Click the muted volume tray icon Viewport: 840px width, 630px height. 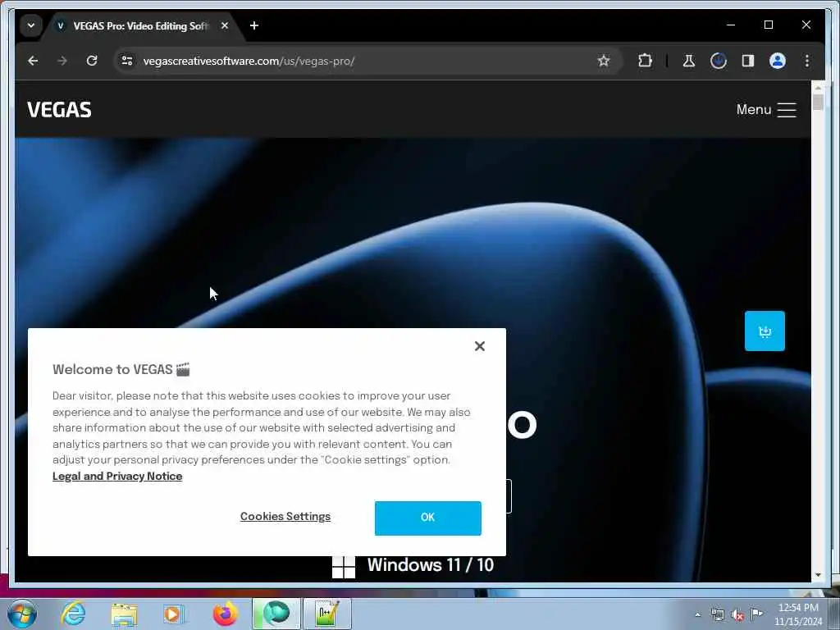click(x=737, y=615)
